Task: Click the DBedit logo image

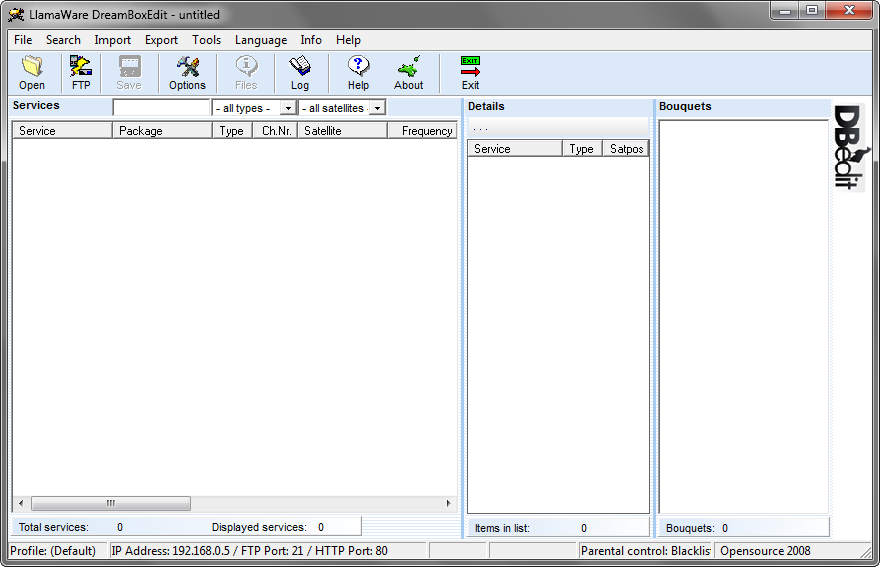Action: [x=850, y=147]
